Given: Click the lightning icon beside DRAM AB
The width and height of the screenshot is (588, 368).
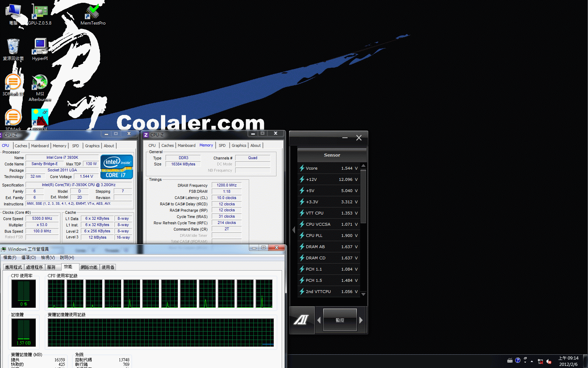Looking at the screenshot, I should (302, 247).
